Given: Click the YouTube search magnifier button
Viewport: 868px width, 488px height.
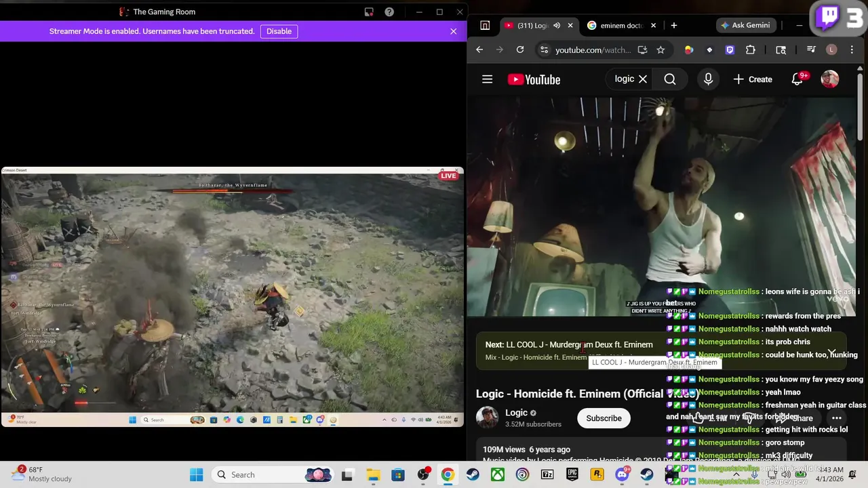Looking at the screenshot, I should [x=670, y=79].
